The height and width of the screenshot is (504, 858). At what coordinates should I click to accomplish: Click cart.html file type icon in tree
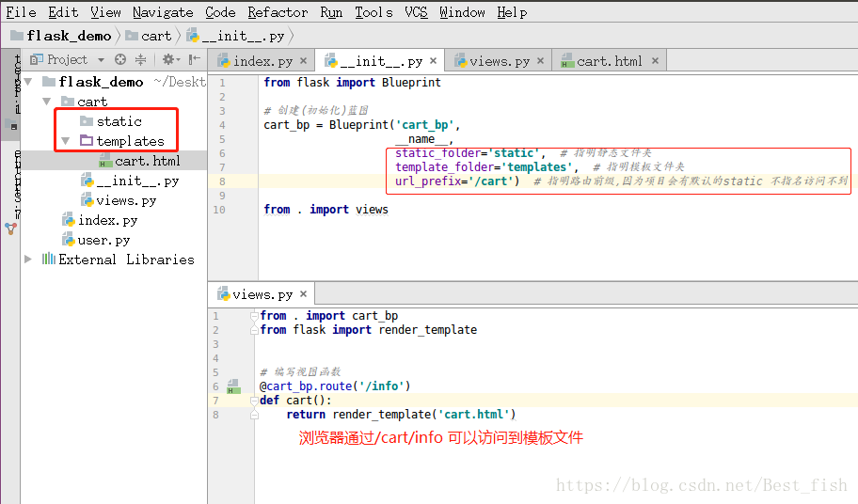click(105, 161)
